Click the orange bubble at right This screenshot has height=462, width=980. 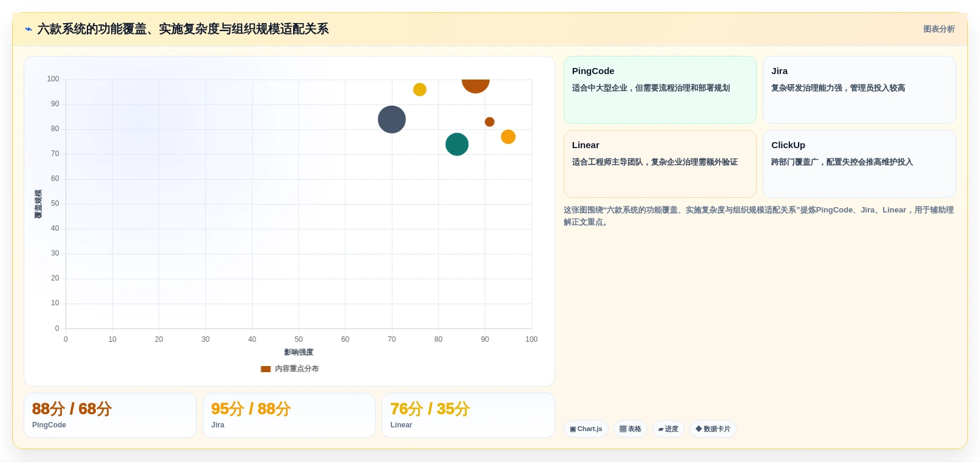pos(509,137)
